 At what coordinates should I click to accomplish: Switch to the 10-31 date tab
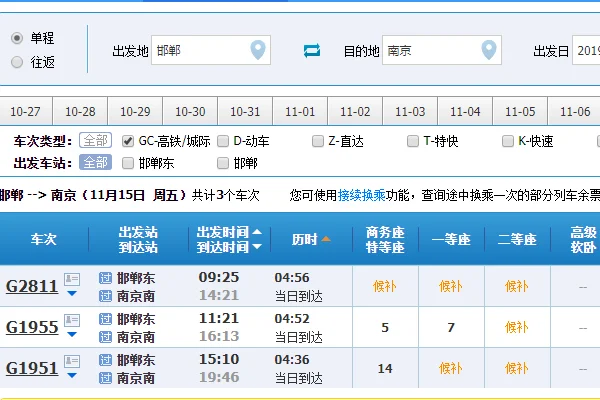(245, 111)
